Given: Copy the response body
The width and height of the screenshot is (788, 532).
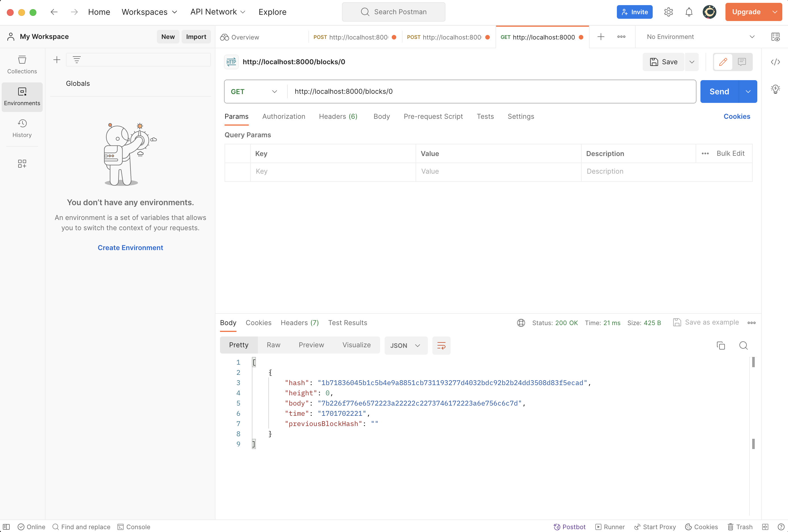Looking at the screenshot, I should (721, 345).
